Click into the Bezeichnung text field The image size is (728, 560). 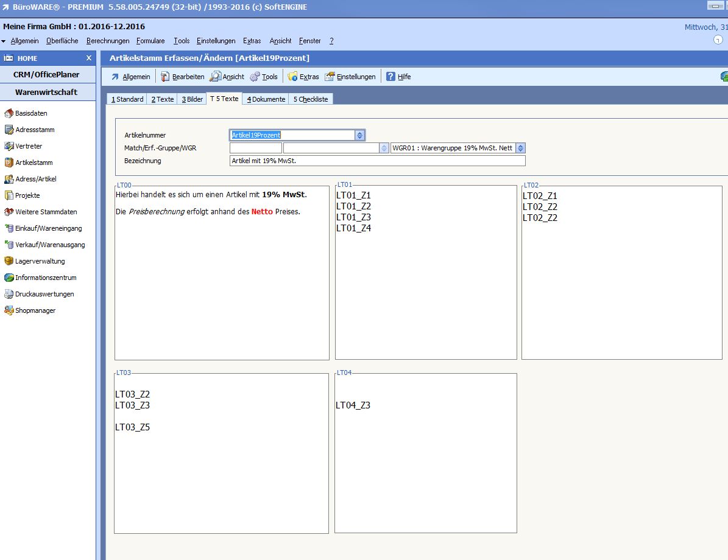click(x=377, y=161)
